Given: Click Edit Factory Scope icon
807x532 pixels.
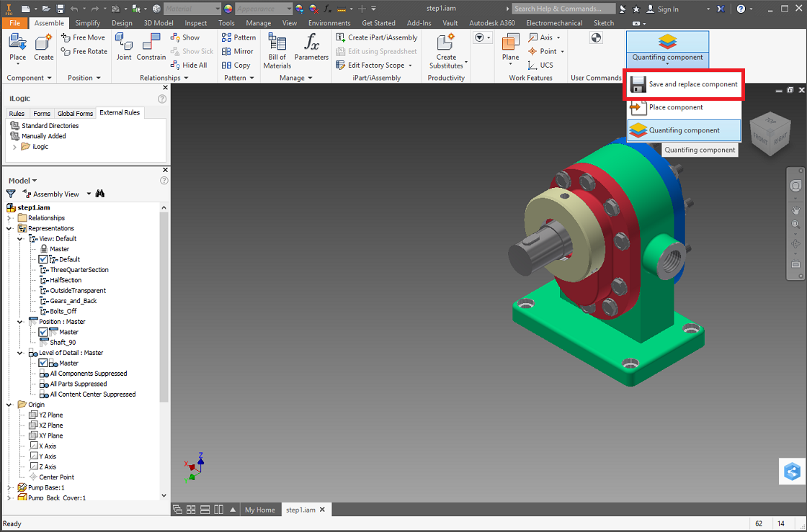Looking at the screenshot, I should (x=340, y=66).
